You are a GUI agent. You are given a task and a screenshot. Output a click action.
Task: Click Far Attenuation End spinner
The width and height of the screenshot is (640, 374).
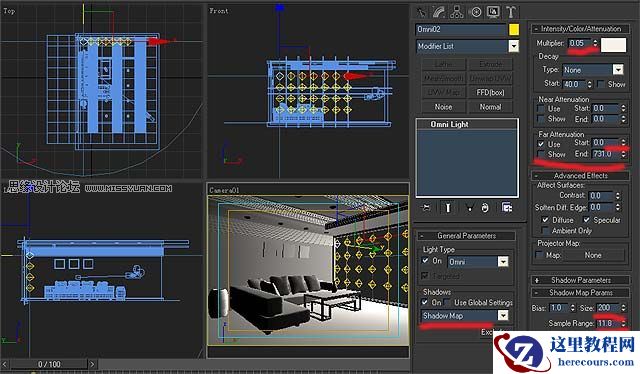coord(623,154)
